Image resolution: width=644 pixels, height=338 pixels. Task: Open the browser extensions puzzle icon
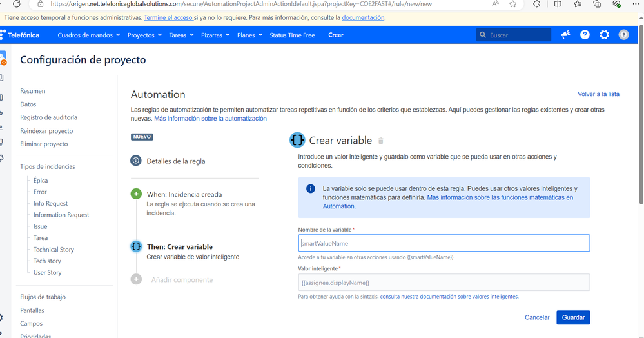(x=536, y=4)
